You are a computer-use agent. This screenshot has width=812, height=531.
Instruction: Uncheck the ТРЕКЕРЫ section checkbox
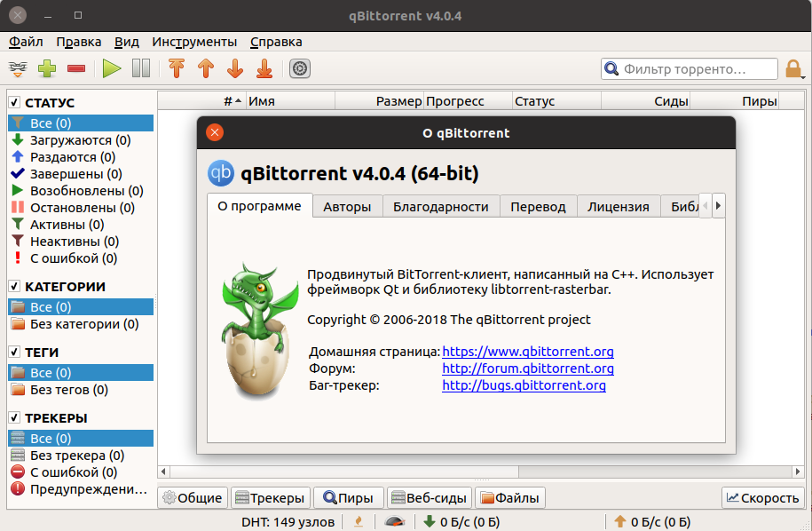point(14,417)
